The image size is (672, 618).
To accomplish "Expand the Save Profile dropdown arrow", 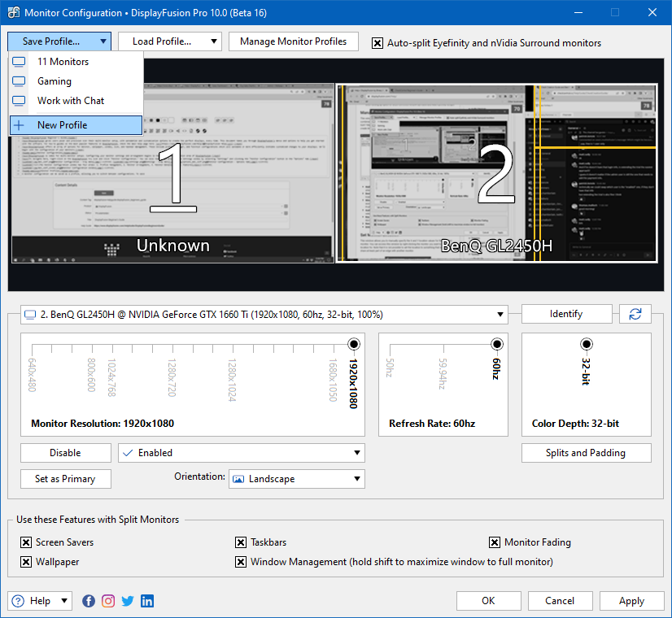I will [x=103, y=41].
